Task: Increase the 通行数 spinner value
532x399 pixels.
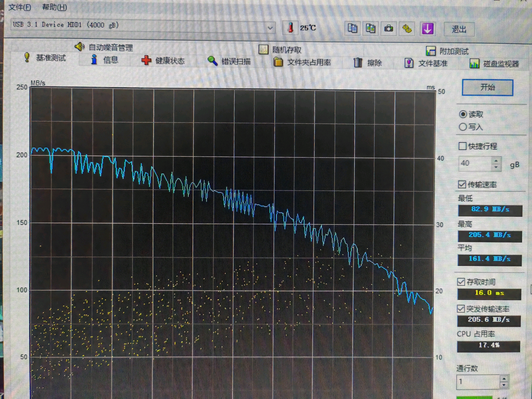Action: click(x=504, y=379)
